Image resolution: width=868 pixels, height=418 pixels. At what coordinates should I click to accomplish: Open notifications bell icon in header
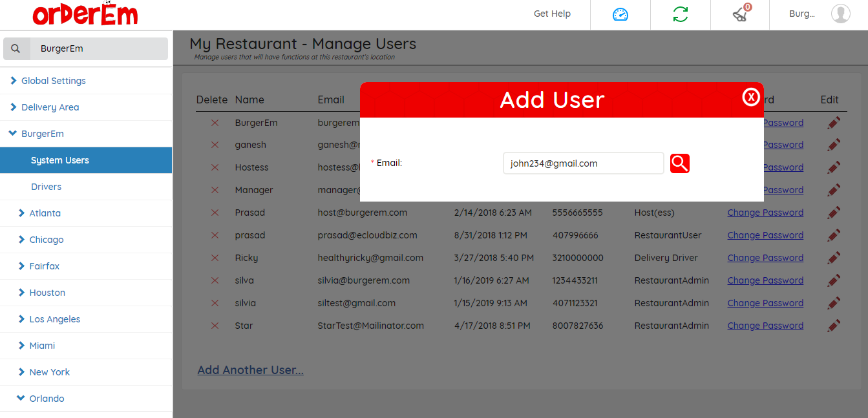click(741, 14)
